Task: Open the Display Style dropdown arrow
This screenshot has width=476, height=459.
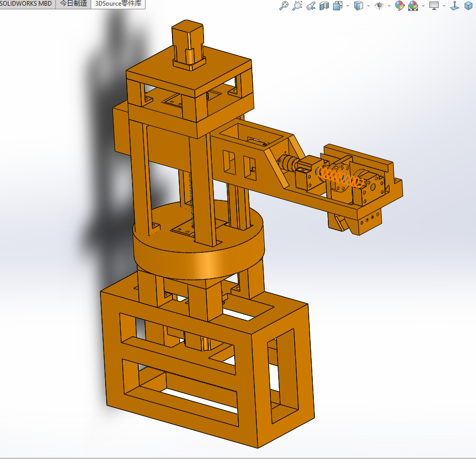Action: coord(369,6)
